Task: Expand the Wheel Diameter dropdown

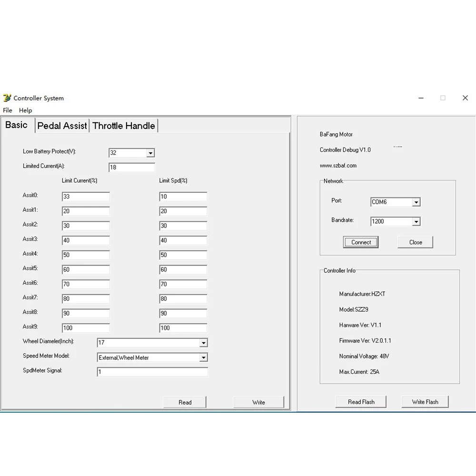Action: click(203, 343)
